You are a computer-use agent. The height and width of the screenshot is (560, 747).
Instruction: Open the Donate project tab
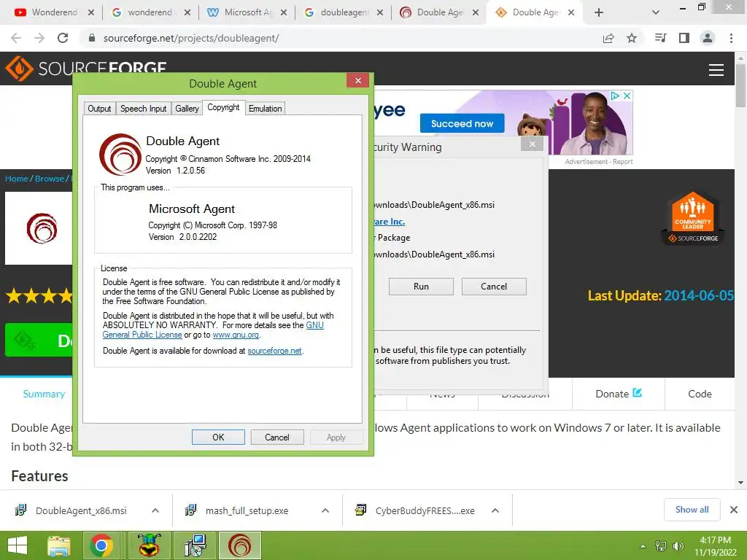click(x=619, y=394)
